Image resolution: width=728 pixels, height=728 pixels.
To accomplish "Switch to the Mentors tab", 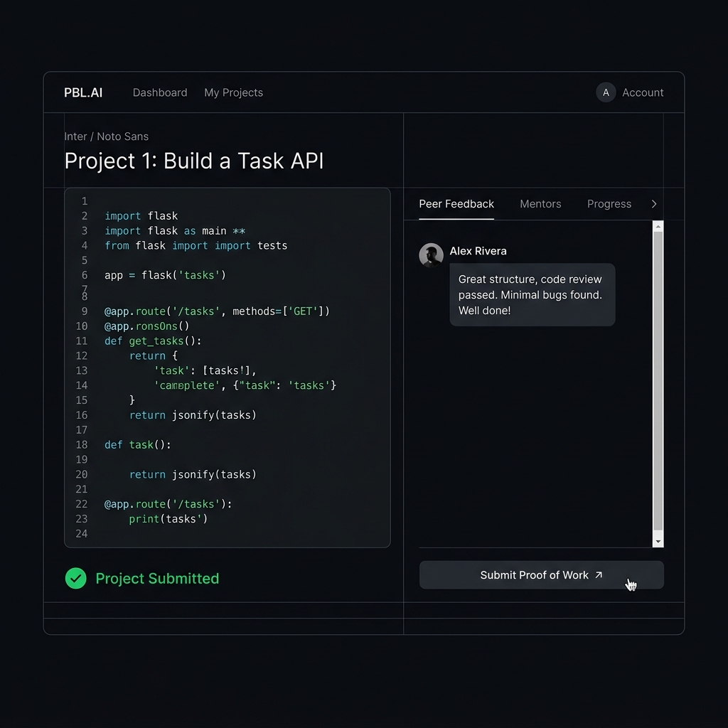I will (540, 204).
